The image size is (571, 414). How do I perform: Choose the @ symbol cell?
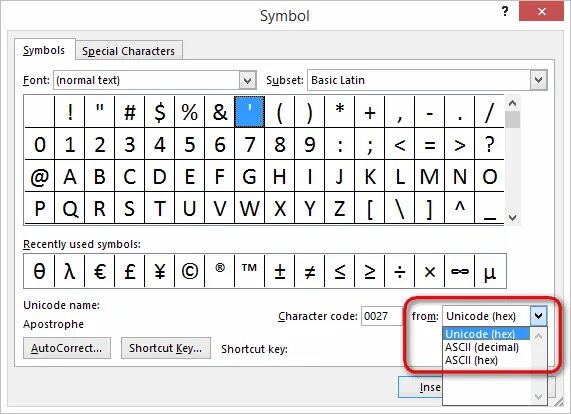[x=39, y=176]
